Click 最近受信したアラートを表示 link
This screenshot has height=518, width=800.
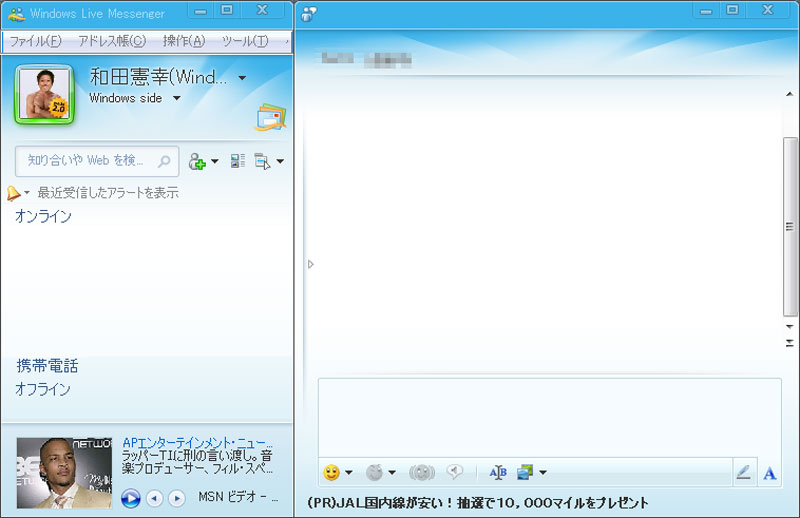click(108, 193)
